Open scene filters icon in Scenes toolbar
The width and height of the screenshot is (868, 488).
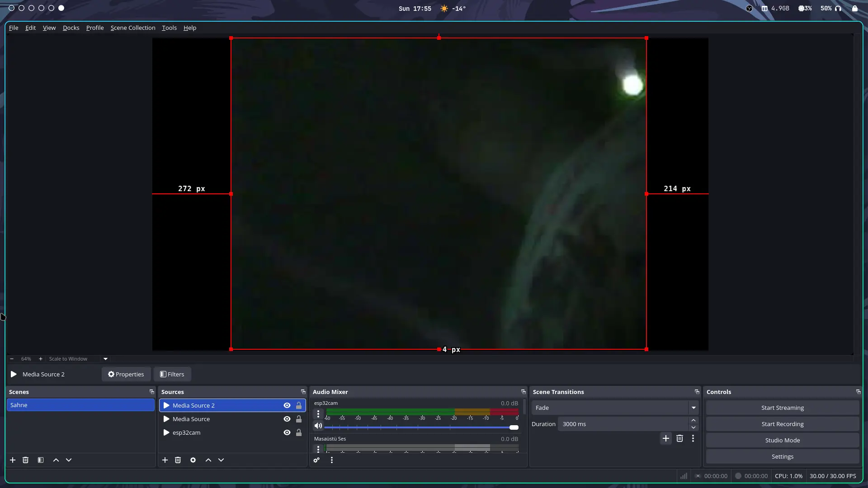(x=41, y=460)
